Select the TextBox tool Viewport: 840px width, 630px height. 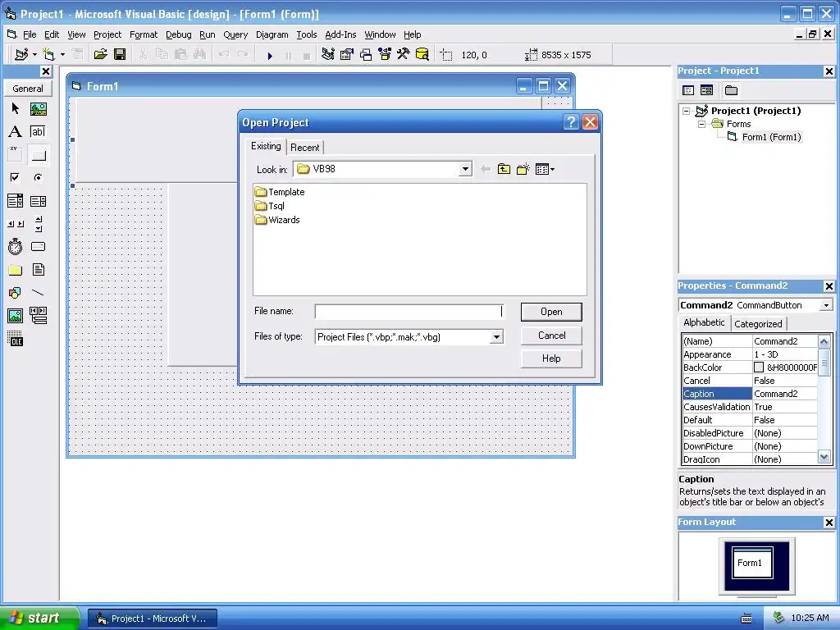point(38,132)
